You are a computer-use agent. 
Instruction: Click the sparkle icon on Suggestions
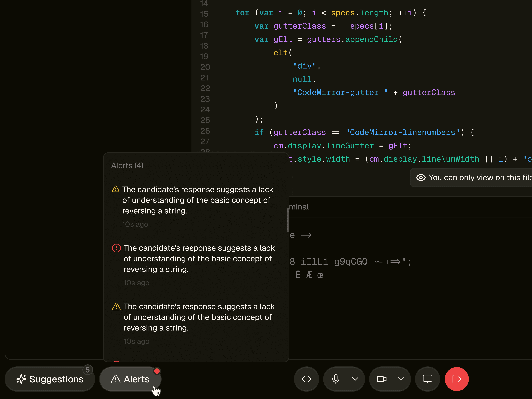pos(21,379)
